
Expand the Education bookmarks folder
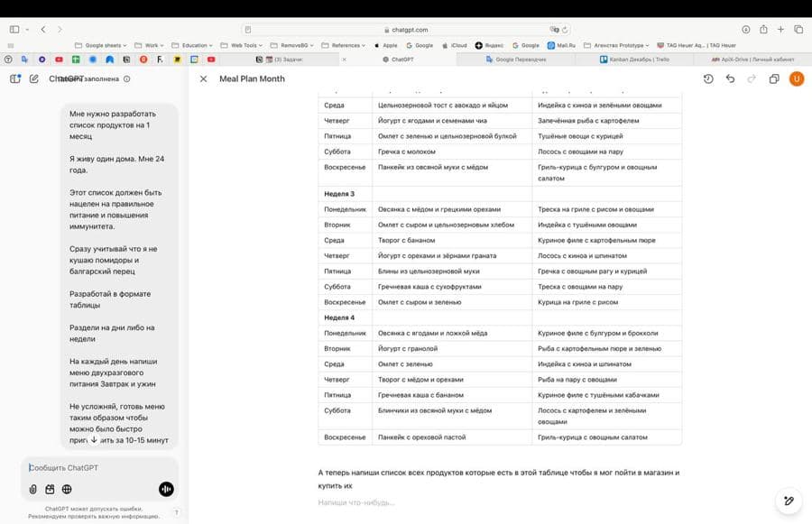tap(192, 46)
